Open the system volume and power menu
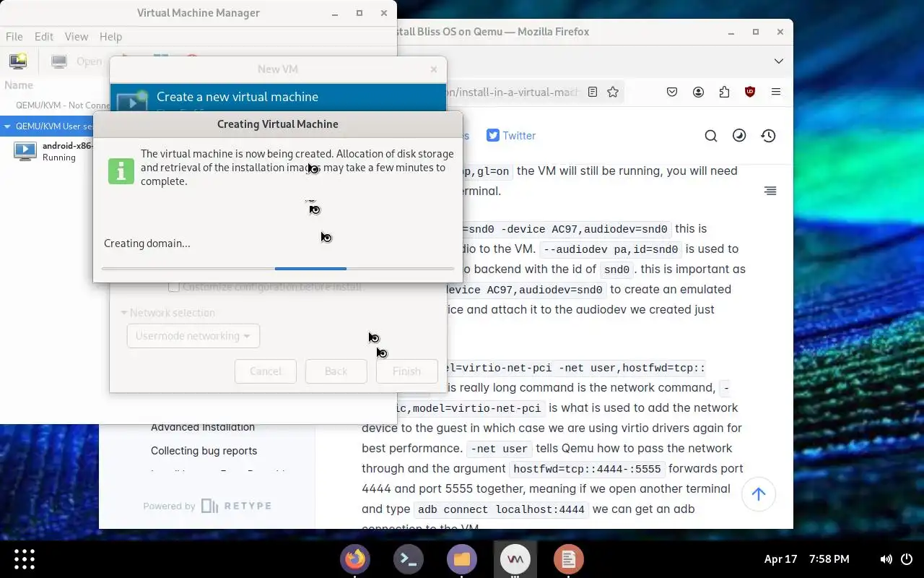 897,558
